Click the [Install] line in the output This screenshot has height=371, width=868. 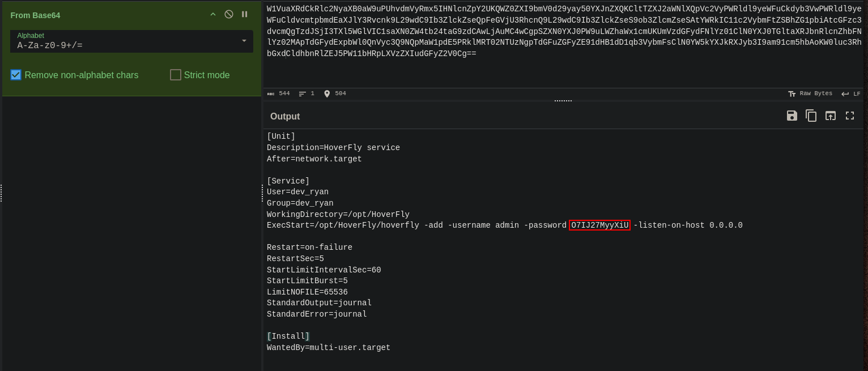click(x=288, y=336)
